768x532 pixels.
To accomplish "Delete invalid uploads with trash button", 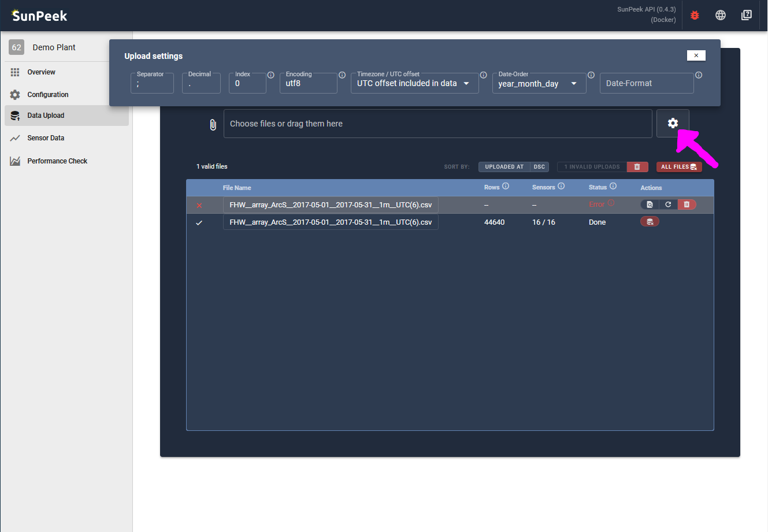I will 637,167.
